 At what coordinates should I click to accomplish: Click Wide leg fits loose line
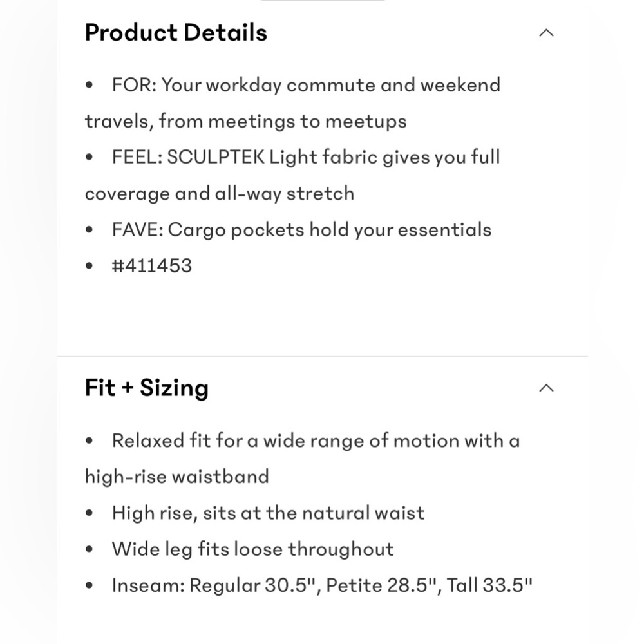click(x=252, y=549)
